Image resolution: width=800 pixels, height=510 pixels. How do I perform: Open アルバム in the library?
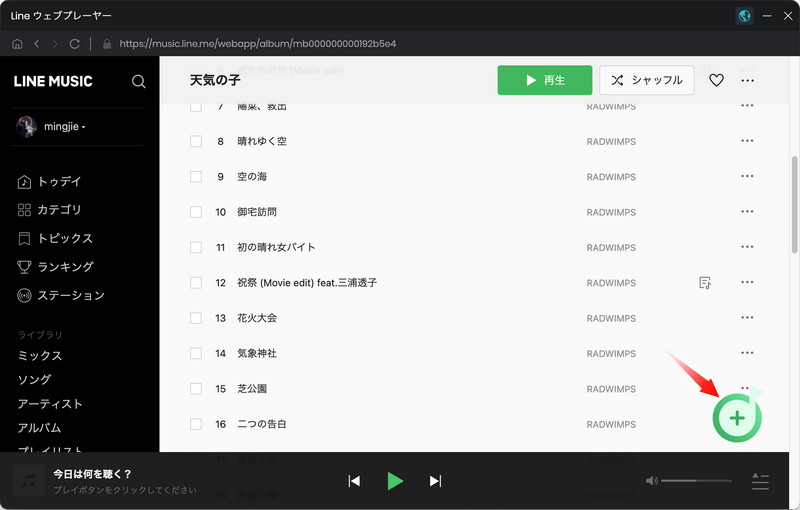(39, 428)
